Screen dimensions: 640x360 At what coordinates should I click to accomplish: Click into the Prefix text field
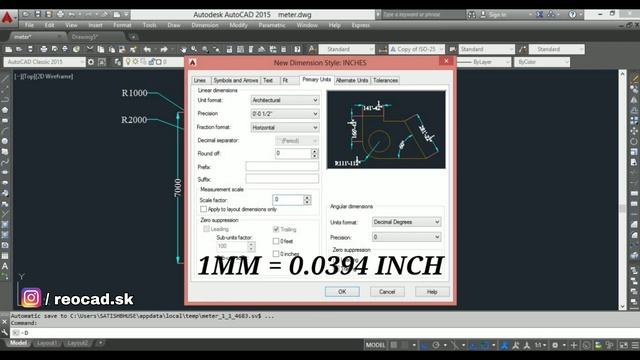click(282, 166)
